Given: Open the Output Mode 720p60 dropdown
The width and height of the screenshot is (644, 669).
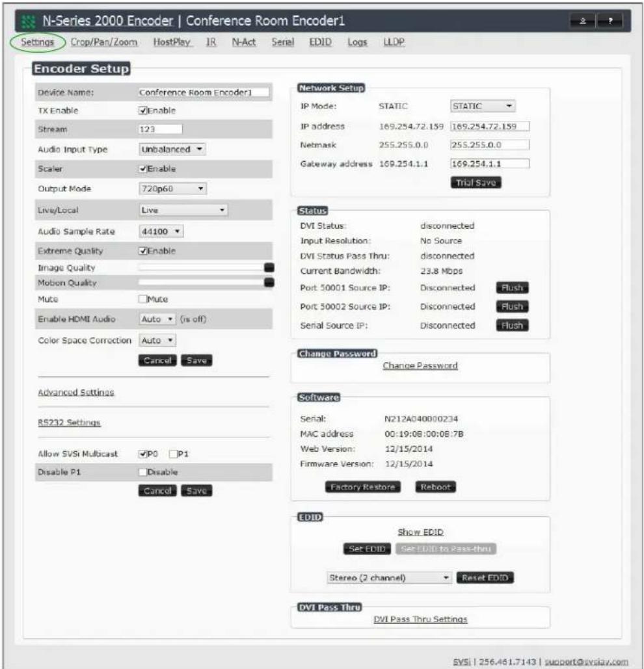Looking at the screenshot, I should pos(172,189).
